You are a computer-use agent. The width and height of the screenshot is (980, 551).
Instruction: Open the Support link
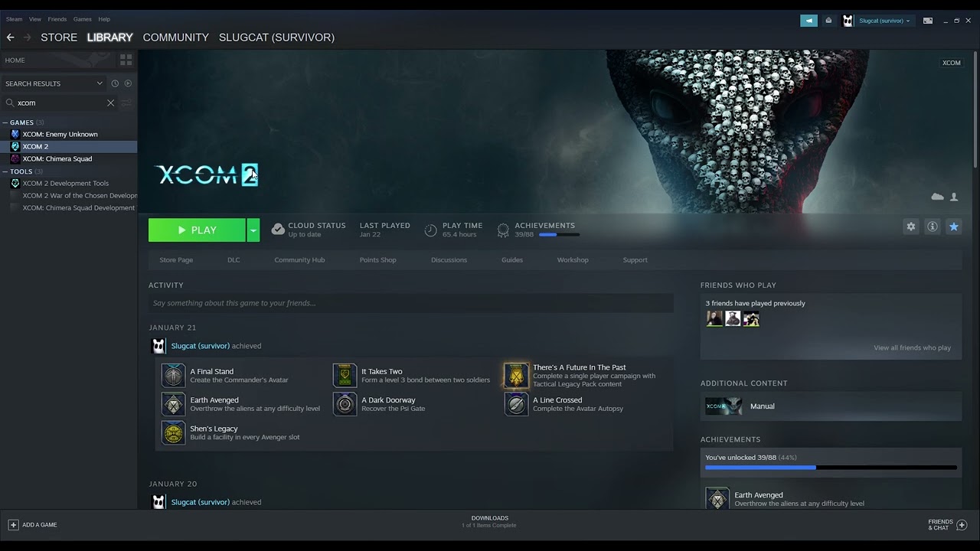click(x=635, y=260)
